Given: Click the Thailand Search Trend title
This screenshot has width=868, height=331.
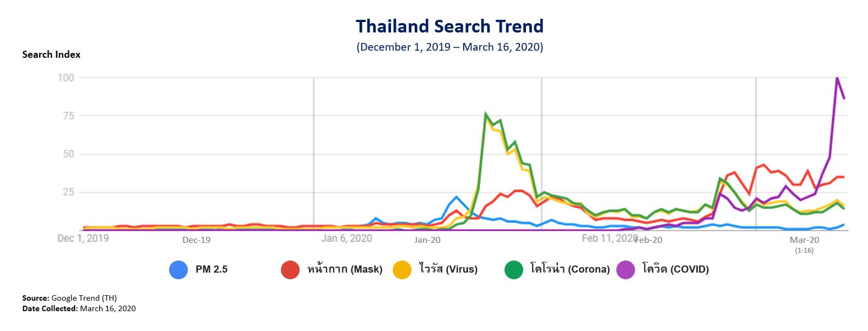Looking at the screenshot, I should point(449,26).
